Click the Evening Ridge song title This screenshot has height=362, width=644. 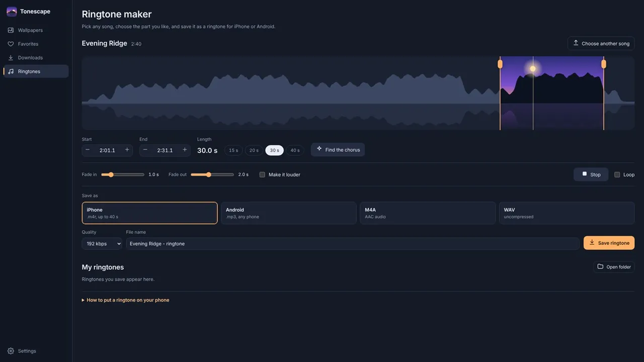click(x=105, y=43)
